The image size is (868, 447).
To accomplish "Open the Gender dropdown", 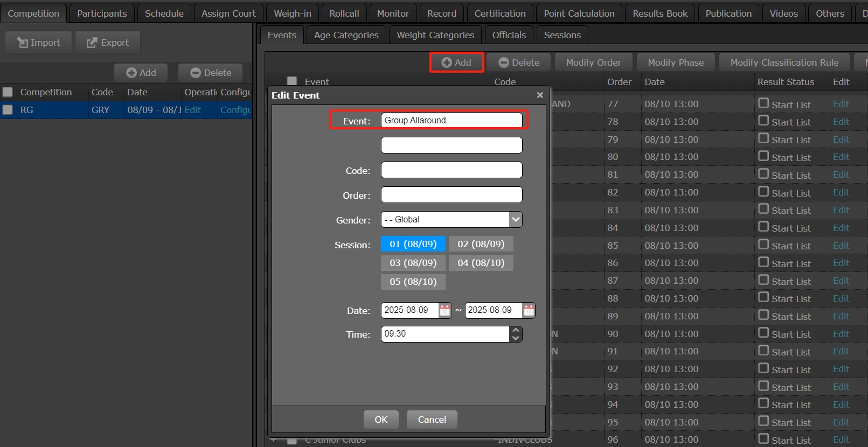I will coord(516,220).
